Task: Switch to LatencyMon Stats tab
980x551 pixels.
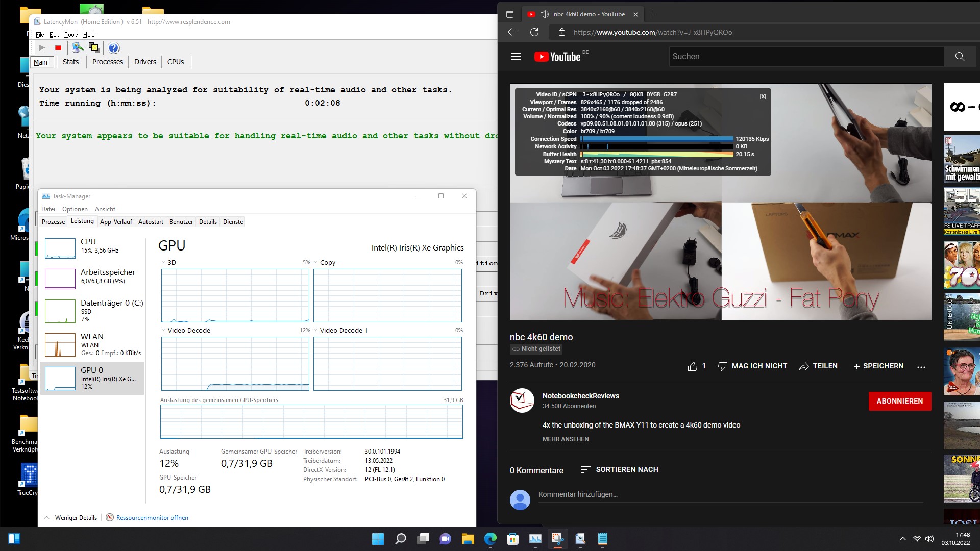Action: coord(70,62)
